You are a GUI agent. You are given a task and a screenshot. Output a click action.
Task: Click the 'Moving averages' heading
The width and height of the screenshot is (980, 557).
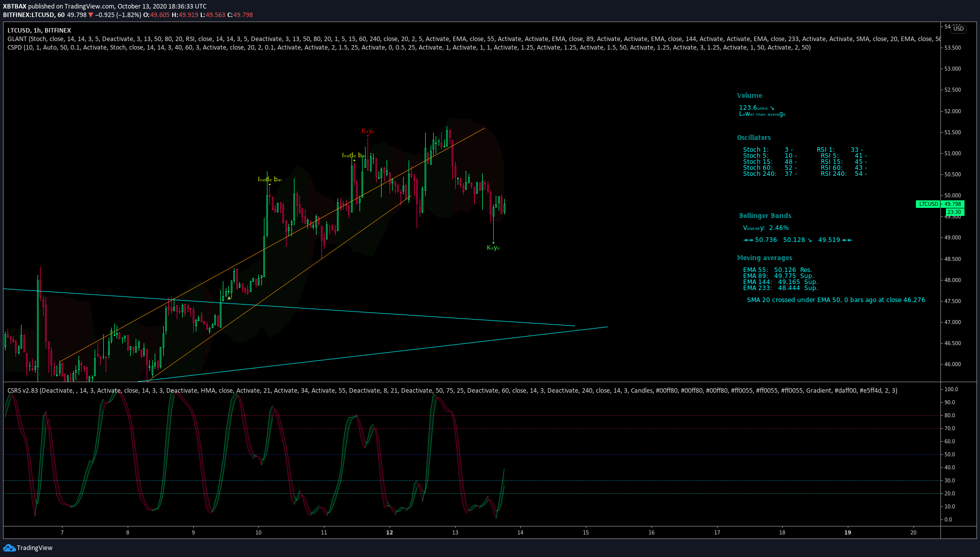pos(765,257)
